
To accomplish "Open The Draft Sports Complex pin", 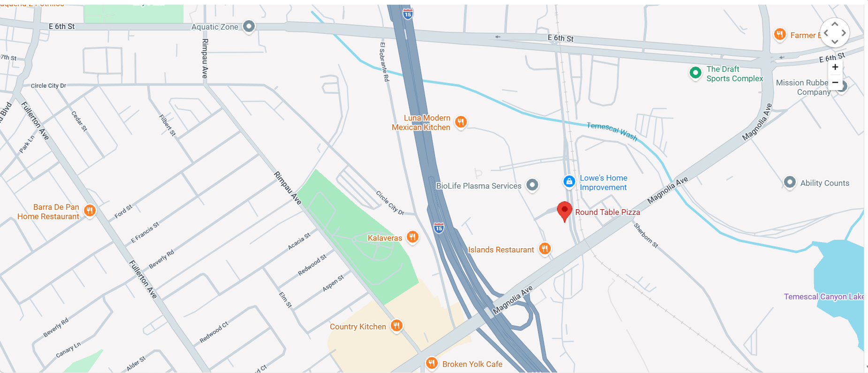I will point(695,73).
